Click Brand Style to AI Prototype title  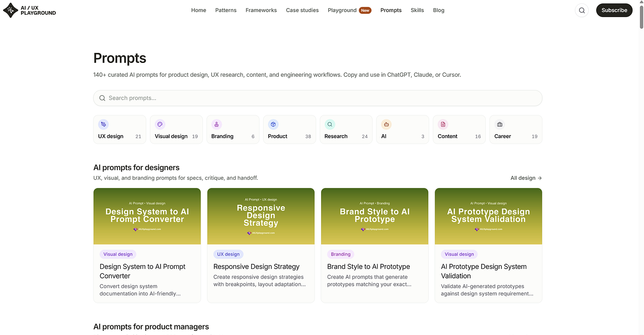pos(368,267)
